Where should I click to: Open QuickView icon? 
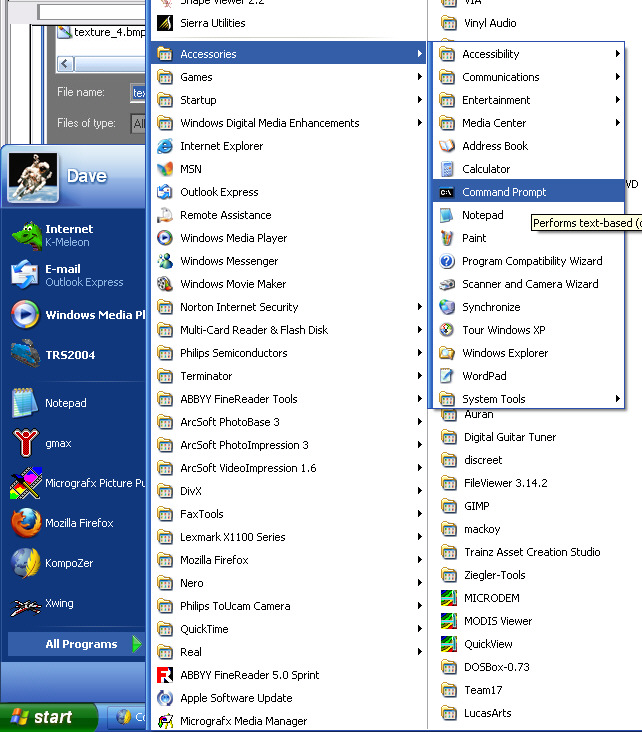point(449,644)
